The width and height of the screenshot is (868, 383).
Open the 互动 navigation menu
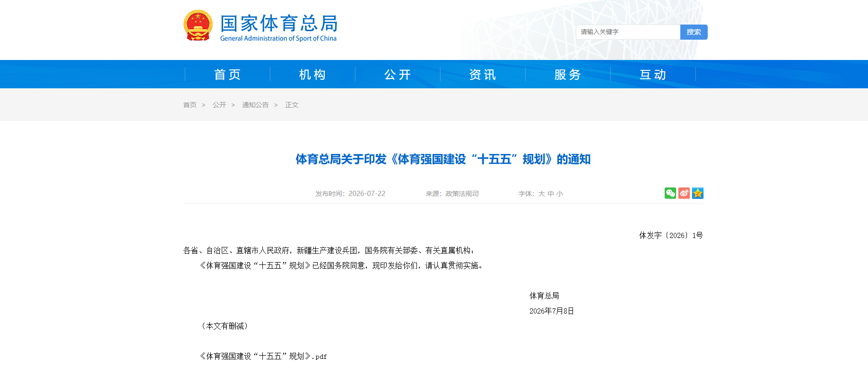click(x=653, y=75)
